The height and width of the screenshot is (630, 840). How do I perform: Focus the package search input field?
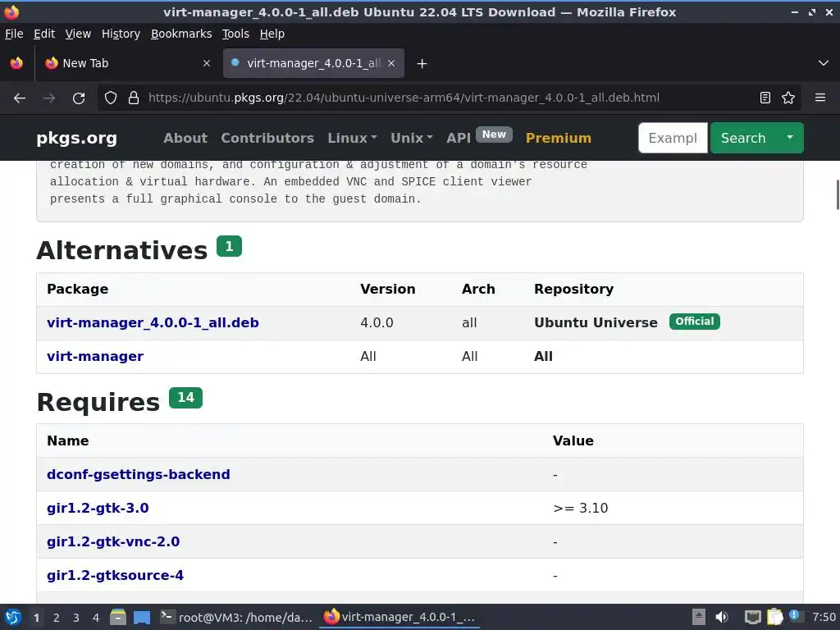[673, 138]
